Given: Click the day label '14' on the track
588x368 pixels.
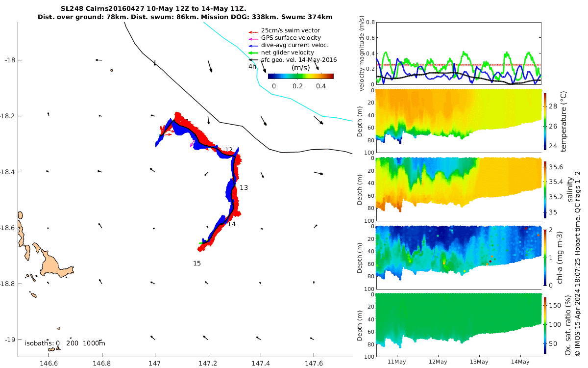Looking at the screenshot, I should tap(231, 224).
